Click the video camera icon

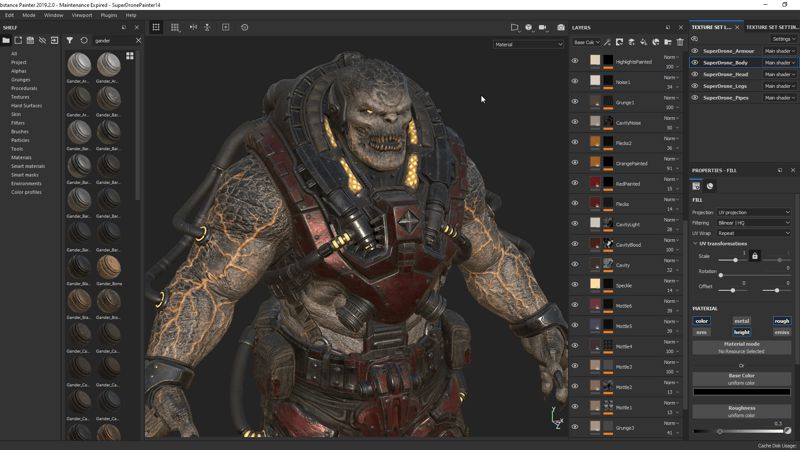coord(543,27)
